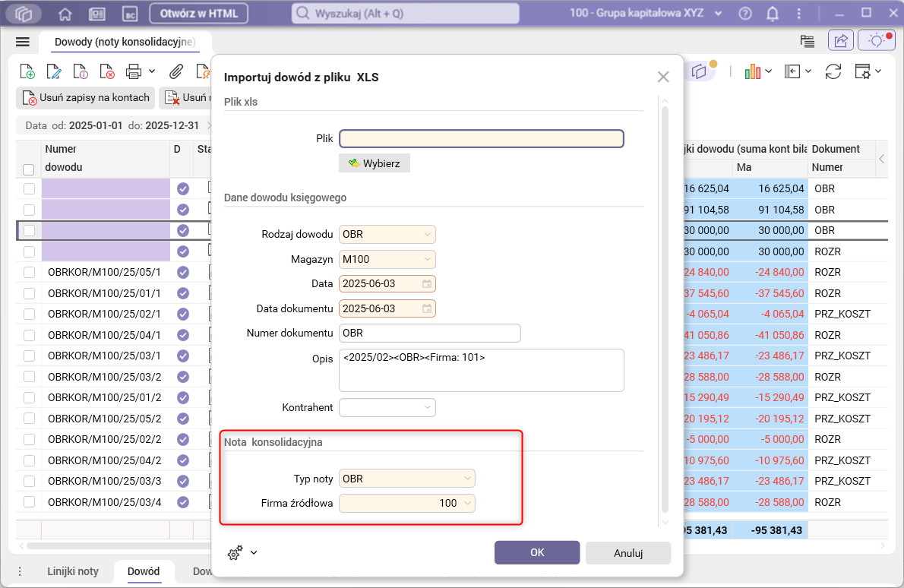Go to the Home screen icon
This screenshot has width=904, height=588.
65,14
